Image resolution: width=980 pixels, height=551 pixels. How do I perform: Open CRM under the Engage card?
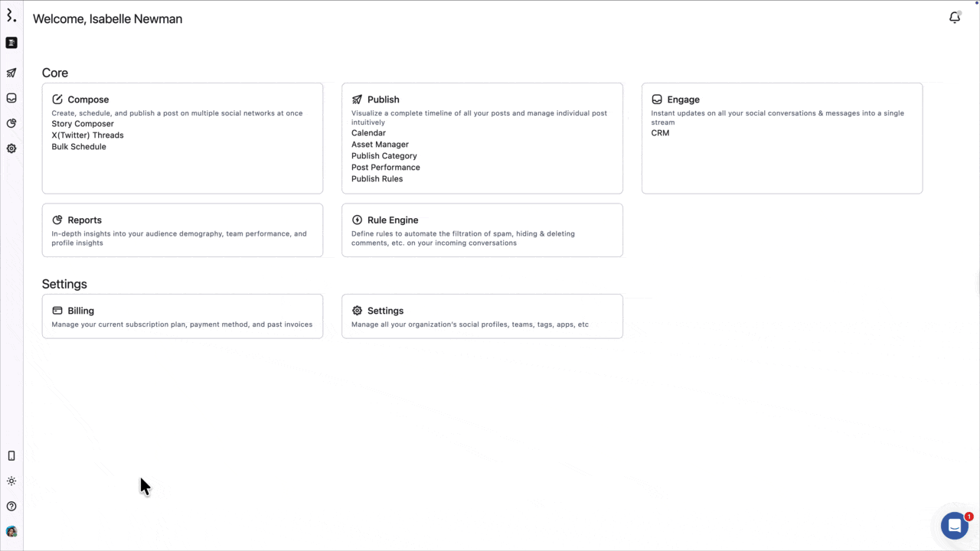(660, 132)
